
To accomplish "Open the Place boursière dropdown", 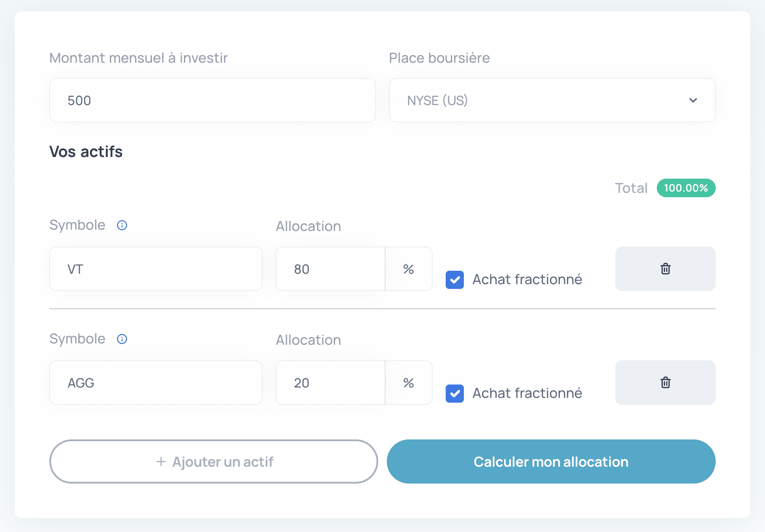I will pyautogui.click(x=552, y=100).
